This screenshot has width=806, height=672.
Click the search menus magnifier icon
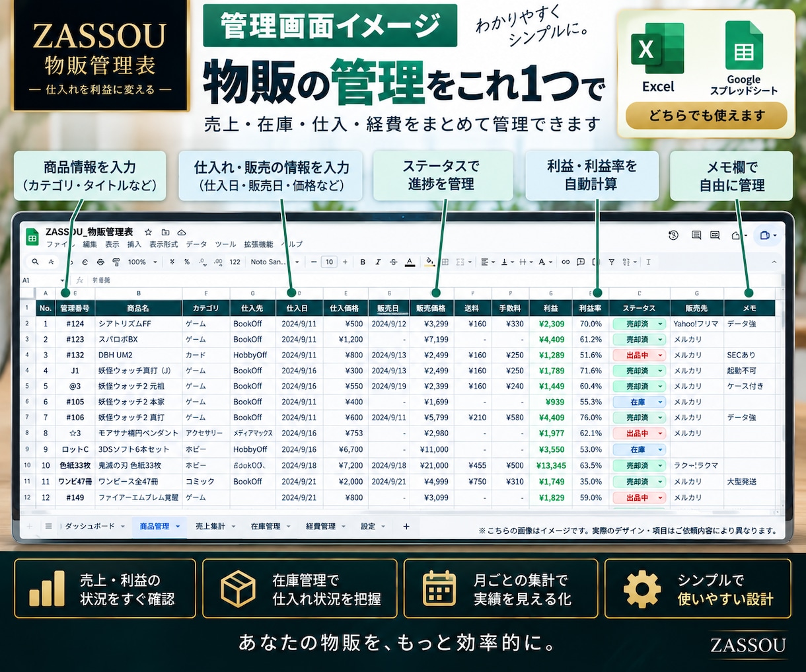pos(35,262)
